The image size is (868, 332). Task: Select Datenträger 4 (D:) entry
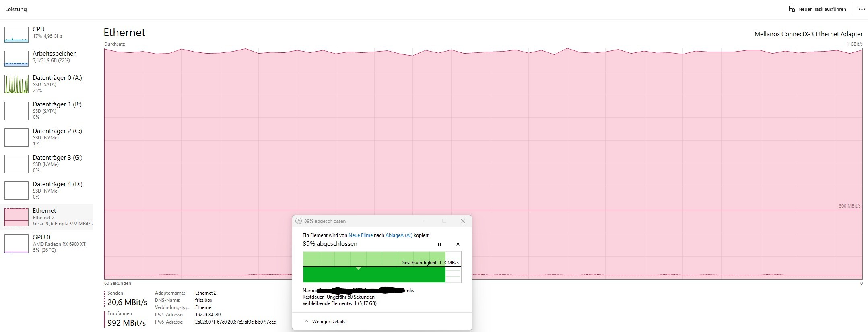tap(47, 191)
